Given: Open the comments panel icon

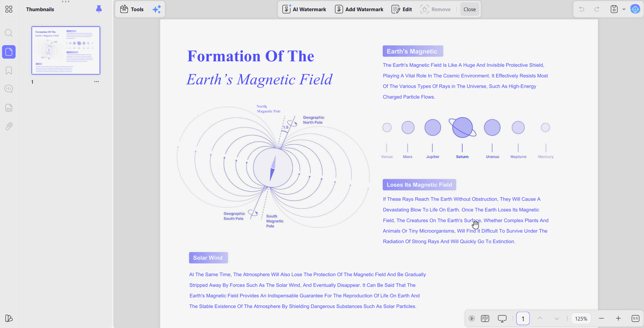Looking at the screenshot, I should point(9,89).
